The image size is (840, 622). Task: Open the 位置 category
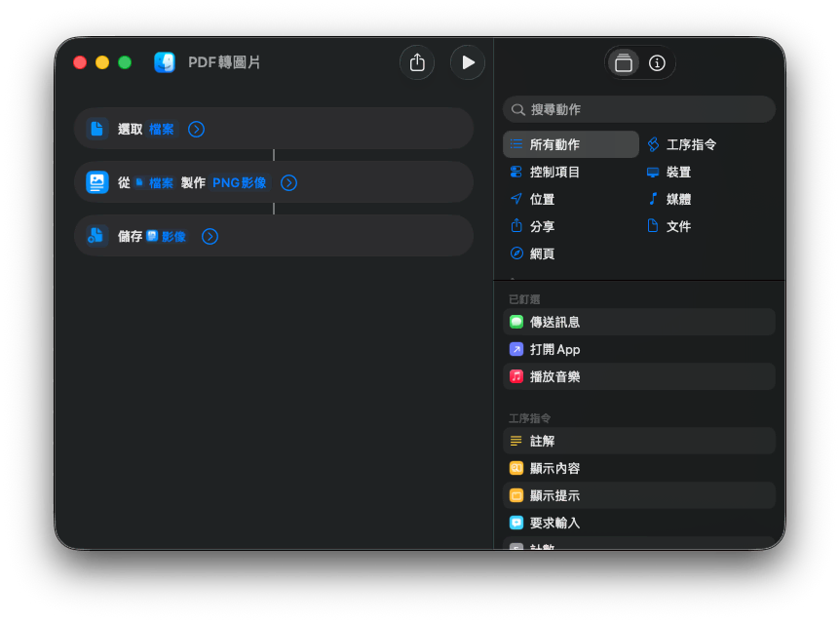[x=542, y=199]
